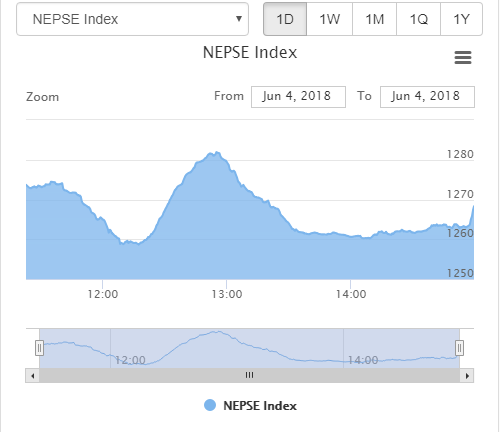Click the navigator scrollbar left arrow

pyautogui.click(x=33, y=376)
